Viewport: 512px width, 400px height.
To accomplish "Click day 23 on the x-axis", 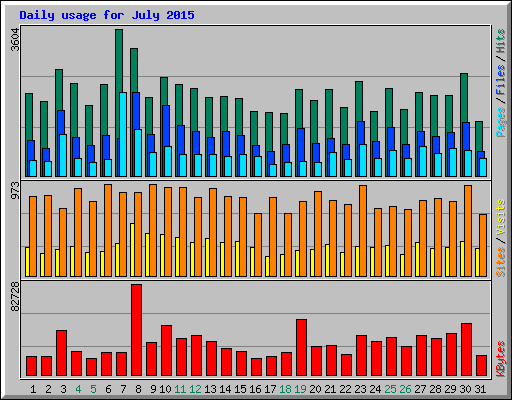I will point(360,389).
